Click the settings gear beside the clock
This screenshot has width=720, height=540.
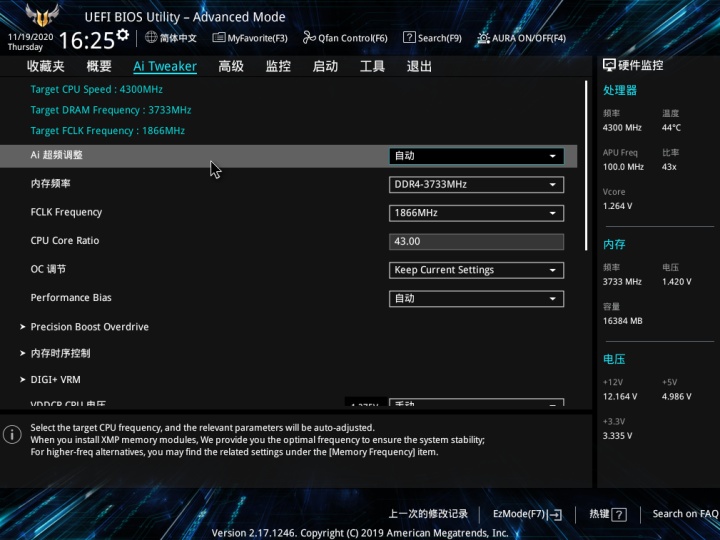(123, 34)
